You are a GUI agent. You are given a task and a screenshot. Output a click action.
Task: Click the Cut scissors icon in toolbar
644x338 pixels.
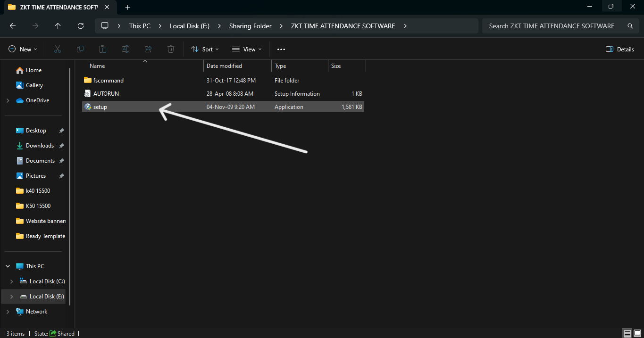[58, 49]
